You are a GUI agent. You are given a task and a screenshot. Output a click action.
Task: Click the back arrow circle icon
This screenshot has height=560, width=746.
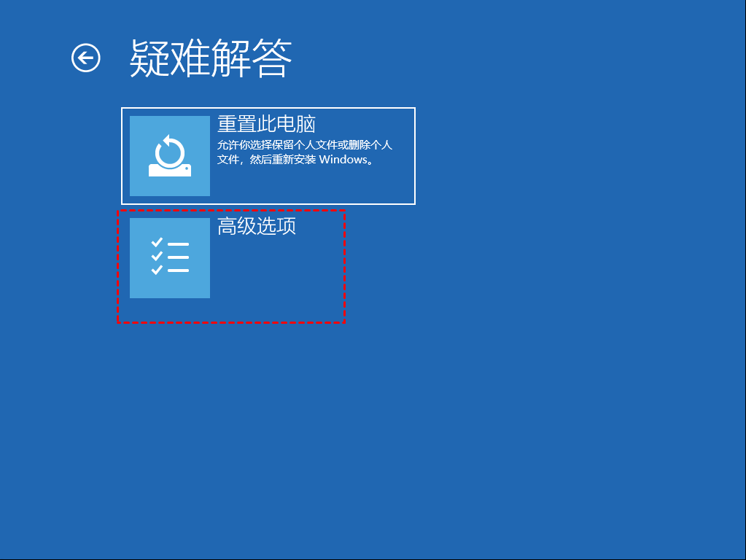tap(85, 58)
